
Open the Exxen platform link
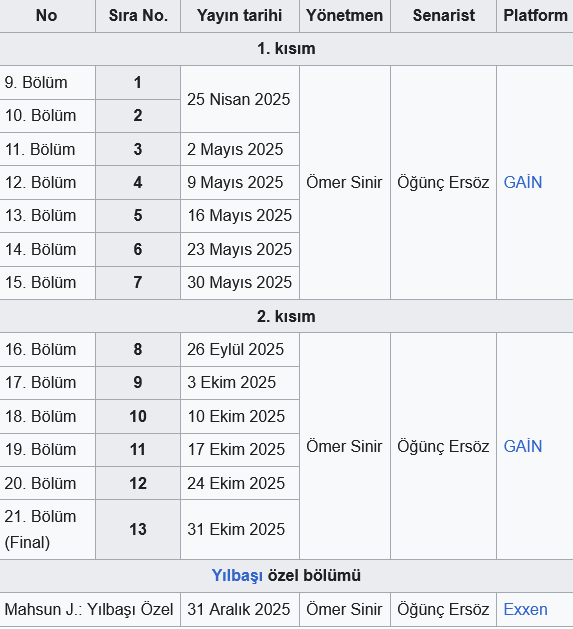(x=525, y=609)
